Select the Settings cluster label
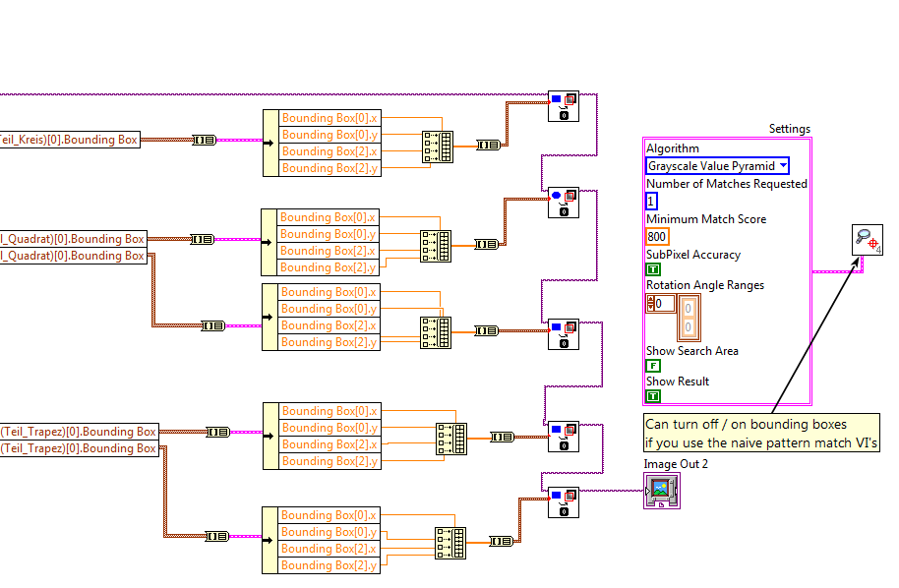The width and height of the screenshot is (899, 588). tap(789, 129)
